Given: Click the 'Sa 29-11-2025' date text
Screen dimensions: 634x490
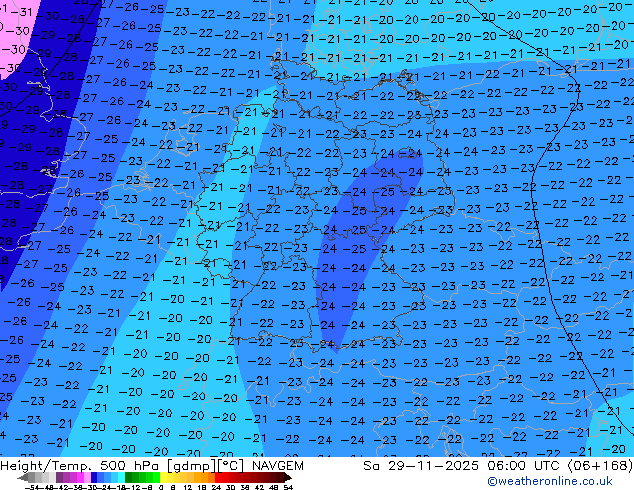Looking at the screenshot, I should click(x=421, y=466).
